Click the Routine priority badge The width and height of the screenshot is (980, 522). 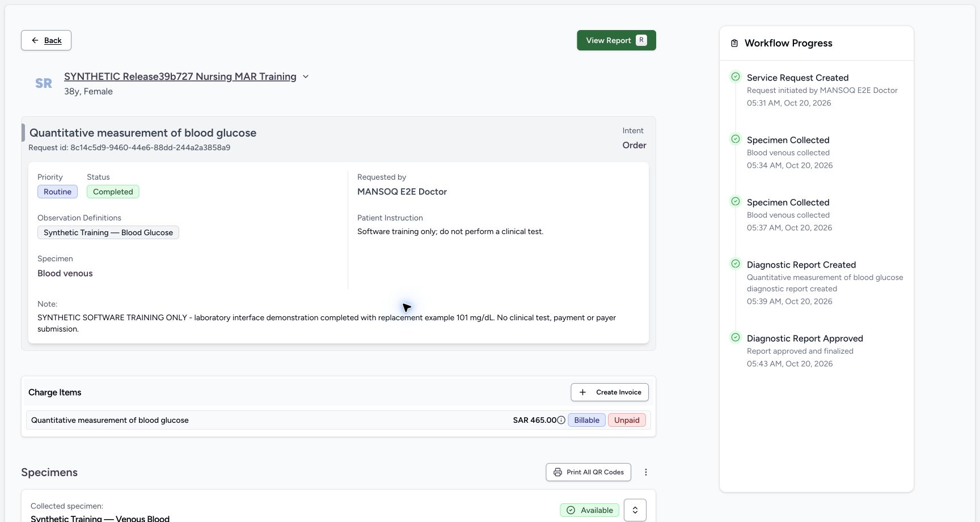[57, 192]
